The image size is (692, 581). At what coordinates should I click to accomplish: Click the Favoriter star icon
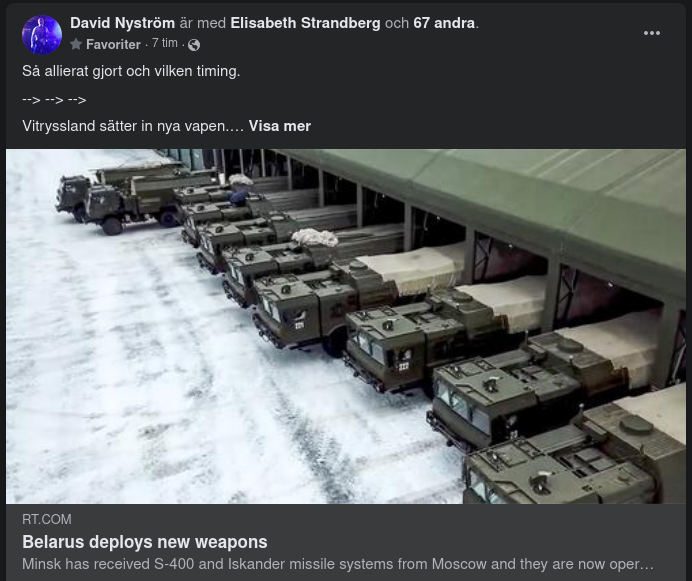point(76,44)
